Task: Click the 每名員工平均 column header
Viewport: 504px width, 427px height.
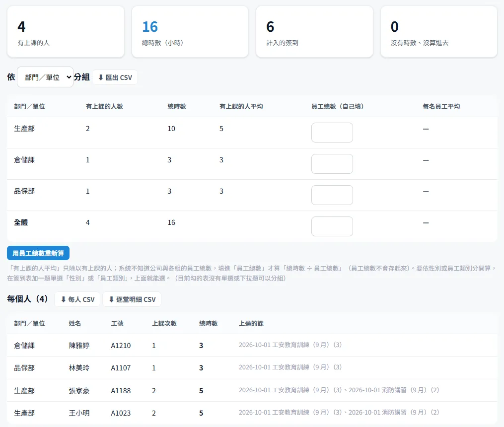Action: (x=441, y=106)
